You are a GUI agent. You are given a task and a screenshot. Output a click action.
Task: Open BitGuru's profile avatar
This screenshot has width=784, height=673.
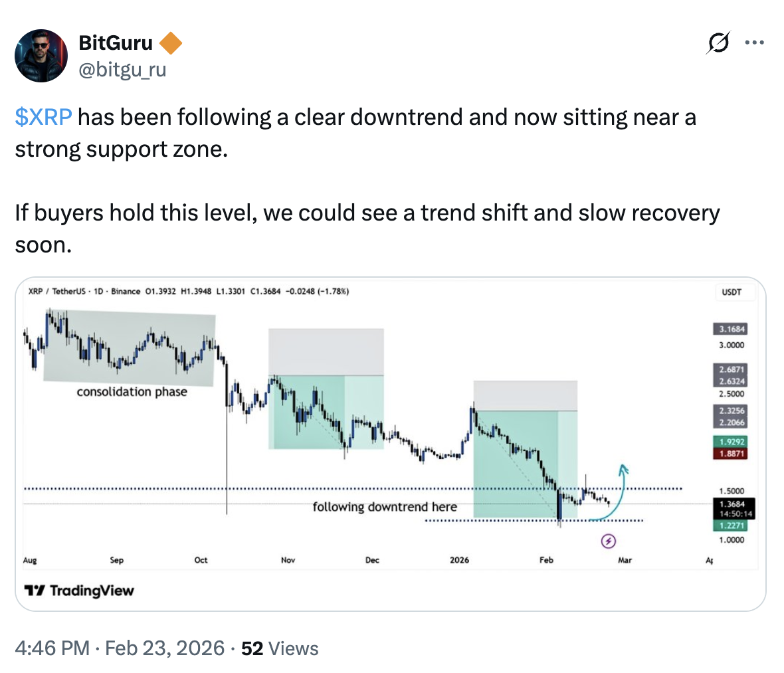(41, 55)
